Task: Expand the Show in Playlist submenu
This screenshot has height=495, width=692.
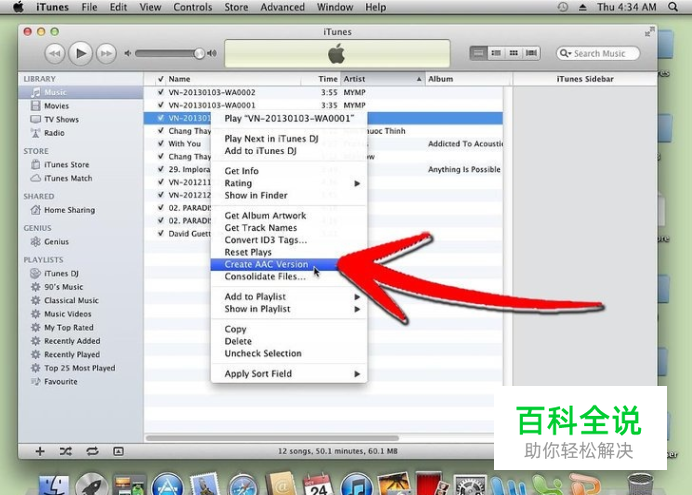Action: pyautogui.click(x=289, y=309)
